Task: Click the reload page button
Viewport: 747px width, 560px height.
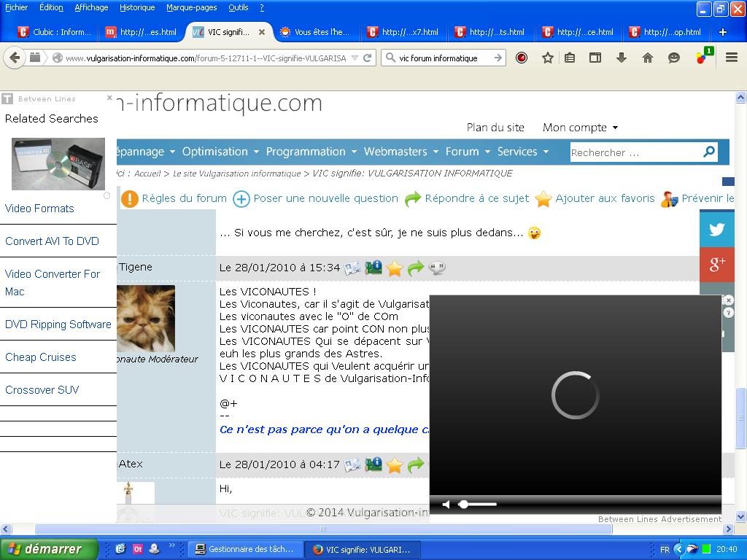Action: tap(368, 58)
